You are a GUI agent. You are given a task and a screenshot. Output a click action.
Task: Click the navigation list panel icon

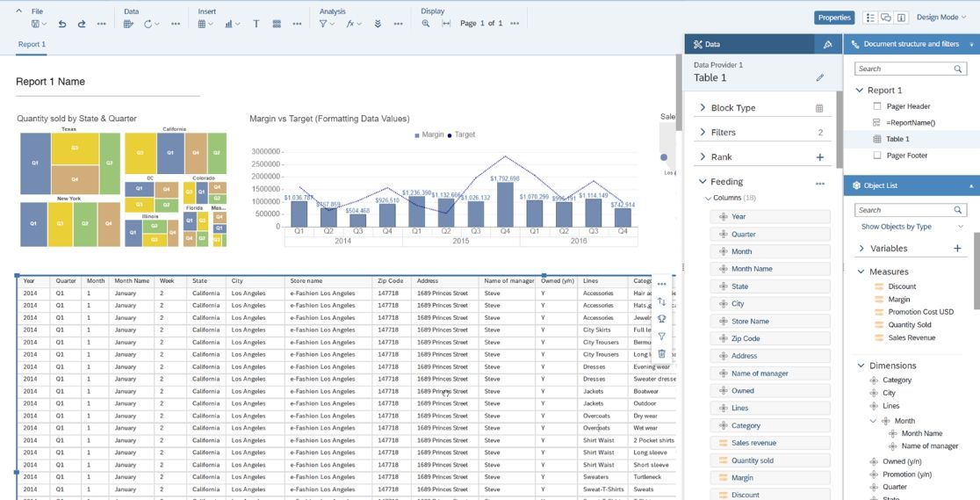(x=870, y=18)
